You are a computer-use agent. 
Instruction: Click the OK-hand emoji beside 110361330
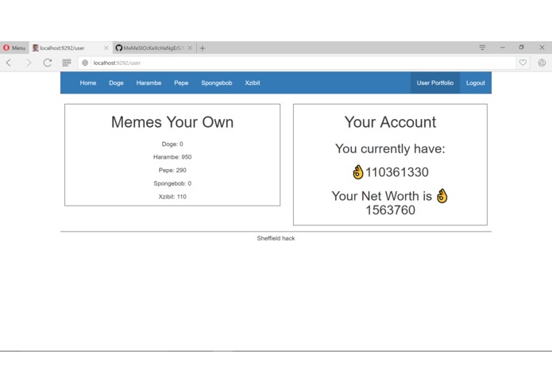pos(357,172)
